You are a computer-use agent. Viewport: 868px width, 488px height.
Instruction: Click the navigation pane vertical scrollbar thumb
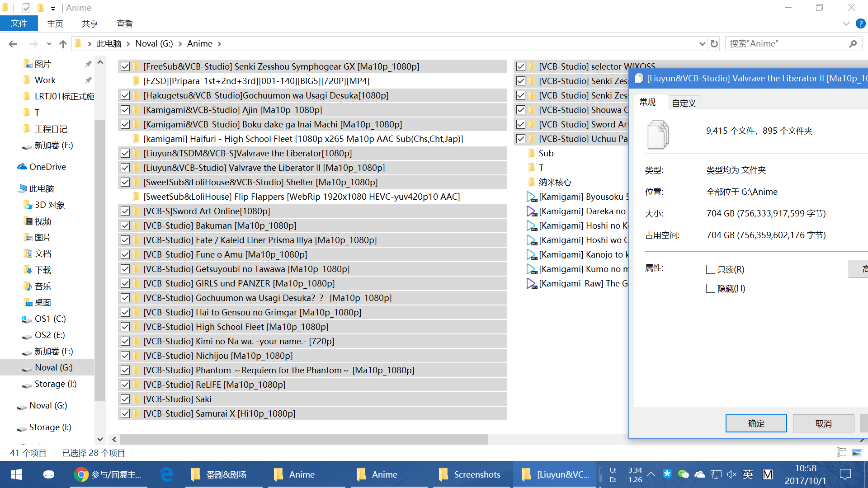(x=100, y=260)
